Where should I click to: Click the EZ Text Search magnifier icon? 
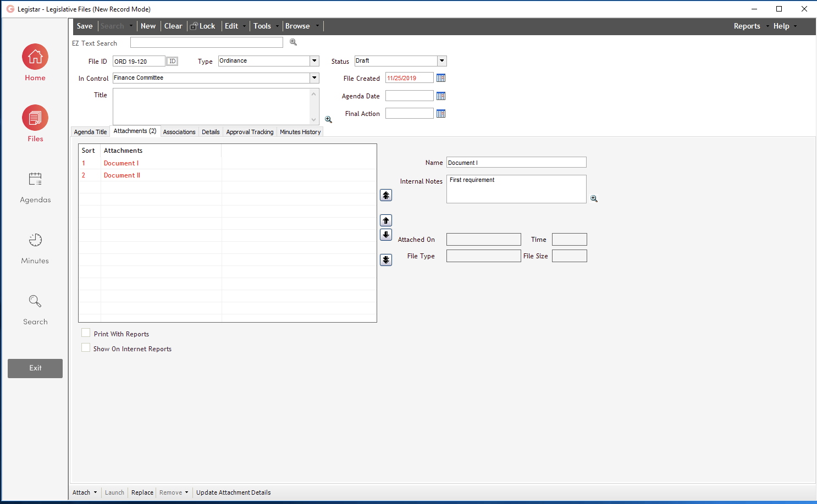click(x=293, y=41)
